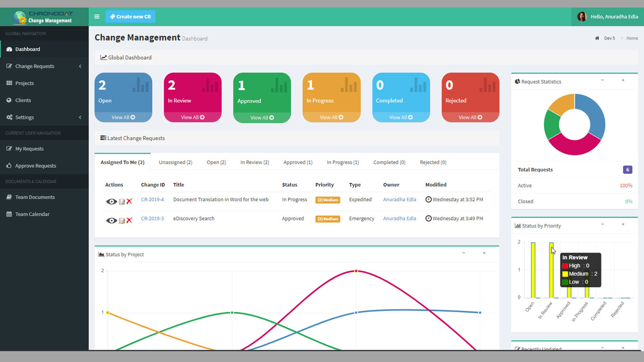The image size is (644, 362).
Task: Click the eDiscovery Search title
Action: click(x=194, y=218)
